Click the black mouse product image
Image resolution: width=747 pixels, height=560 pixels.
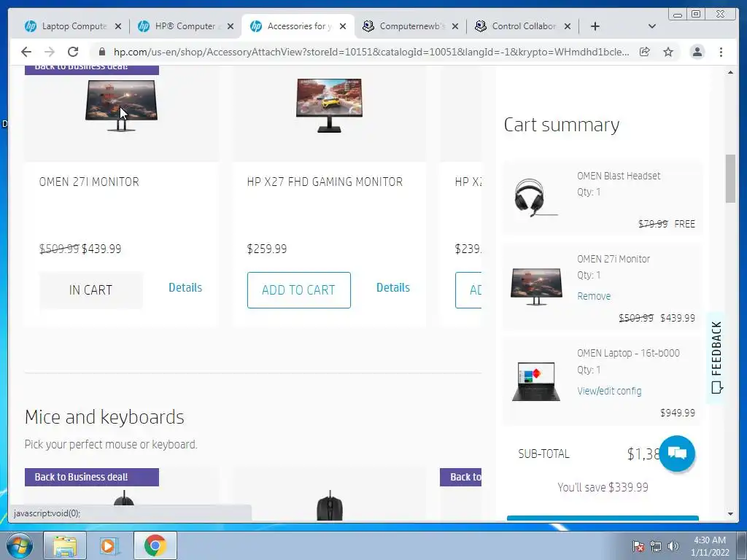(x=330, y=506)
